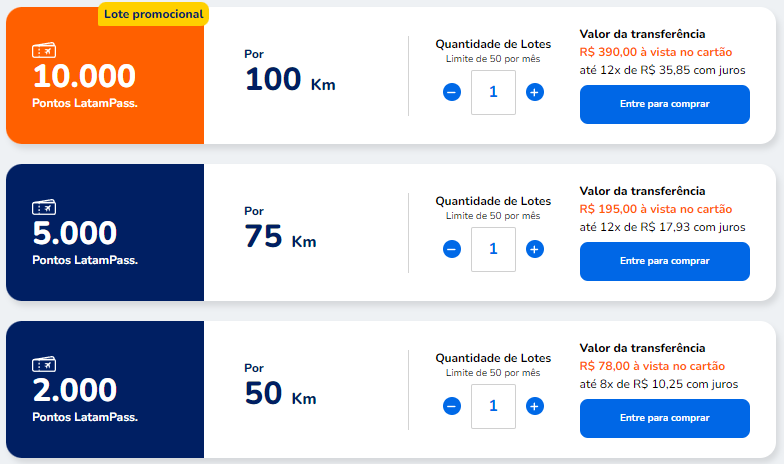
Task: Increase lot quantity for 10.000 points offer
Action: [534, 92]
